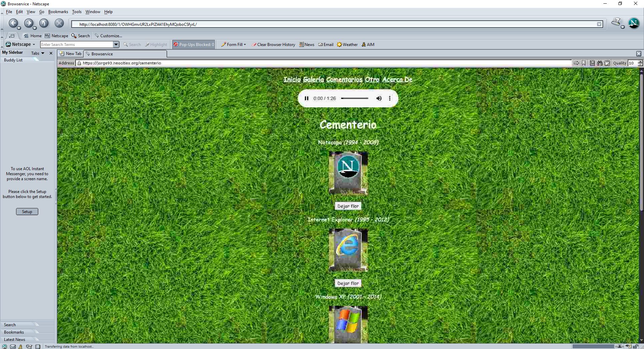The image size is (644, 349).
Task: Go forward with the Forward arrow button
Action: (x=29, y=23)
